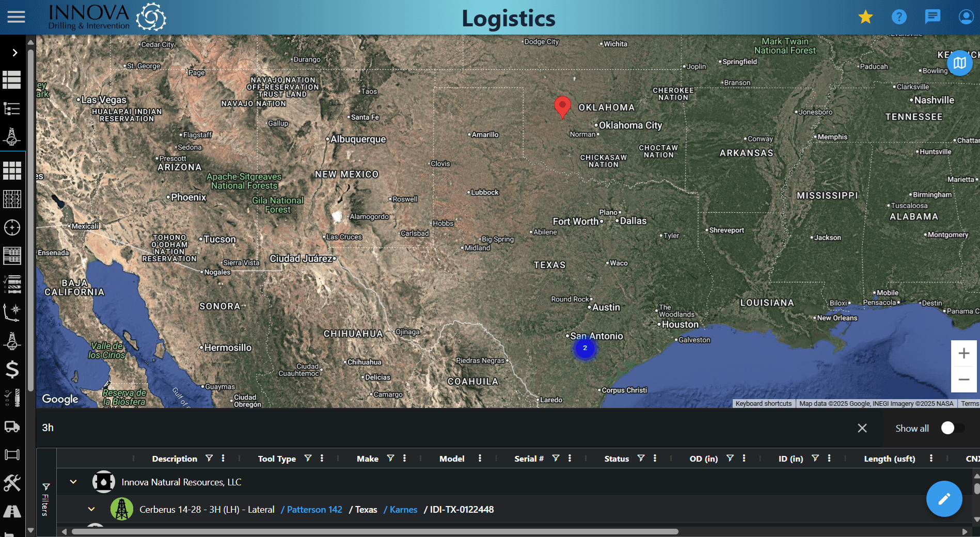Collapse the Innova Natural Resources, LLC row
Image resolution: width=980 pixels, height=537 pixels.
point(73,482)
